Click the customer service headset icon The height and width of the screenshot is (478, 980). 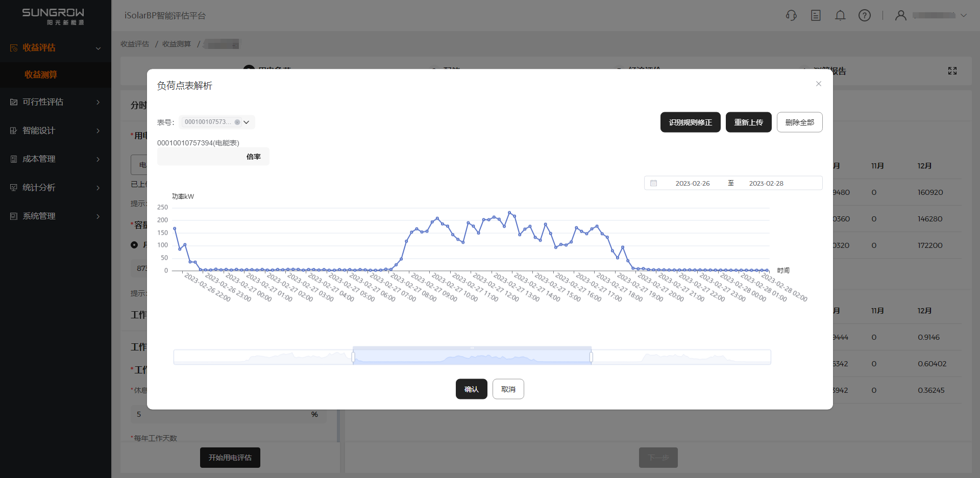791,15
